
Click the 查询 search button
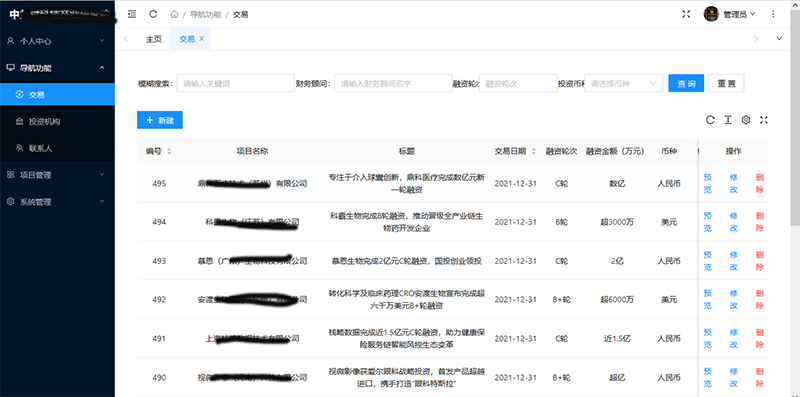(686, 83)
